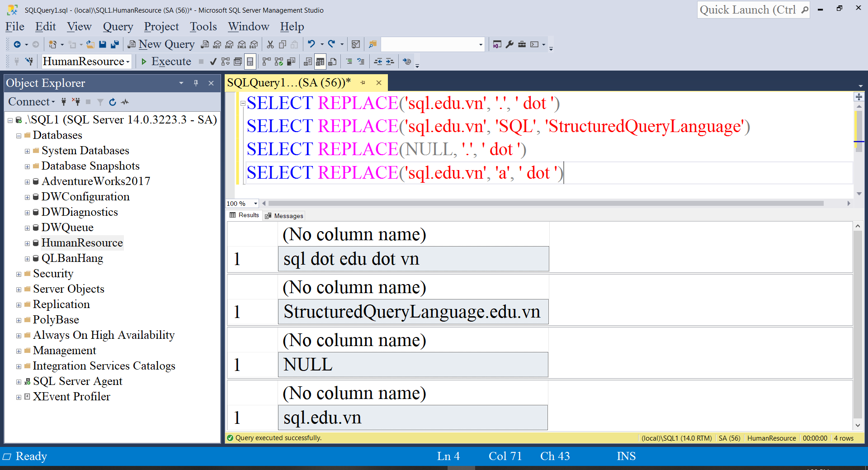
Task: Click Decrease Indent icon
Action: (x=378, y=62)
